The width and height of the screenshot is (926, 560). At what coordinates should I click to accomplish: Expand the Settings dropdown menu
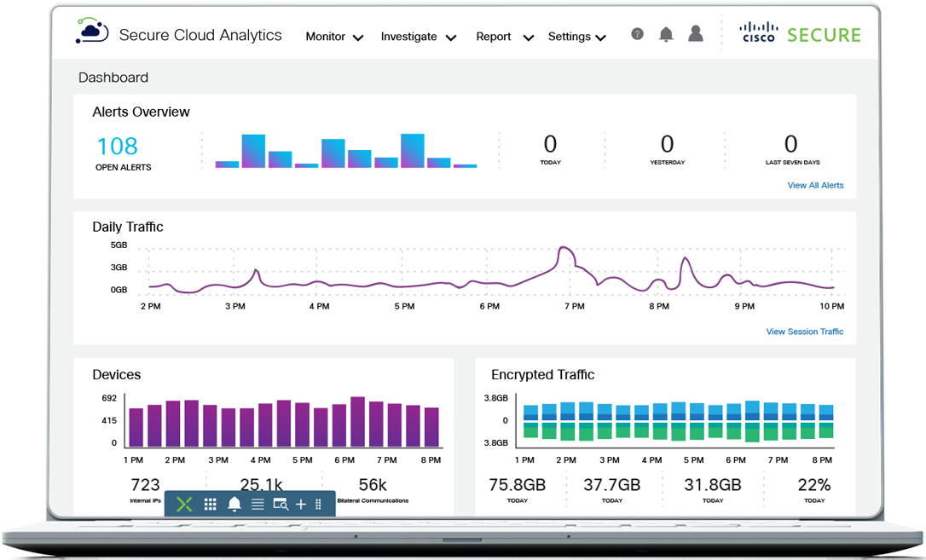(x=576, y=37)
